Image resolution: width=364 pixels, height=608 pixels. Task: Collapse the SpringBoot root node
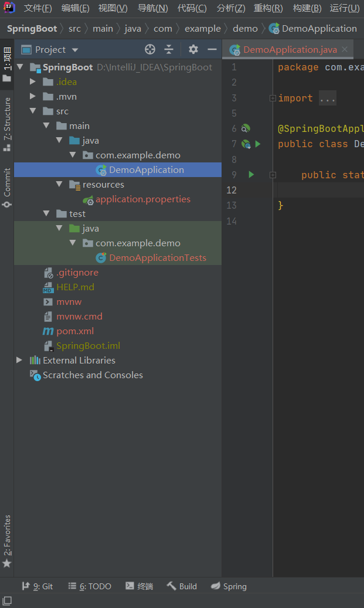click(20, 67)
